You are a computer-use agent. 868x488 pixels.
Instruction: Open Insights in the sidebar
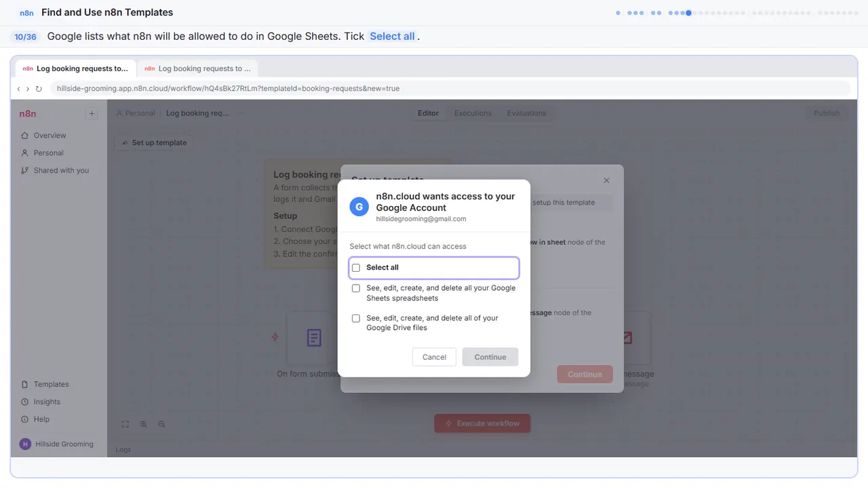[47, 402]
